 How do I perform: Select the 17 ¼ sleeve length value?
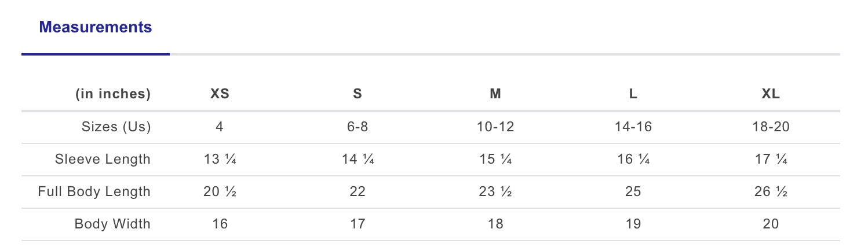tap(771, 159)
